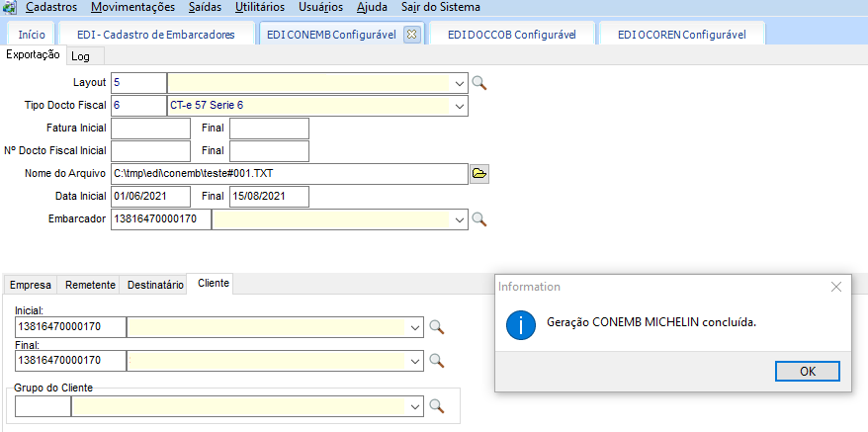Expand the Embarcador dropdown
Viewport: 868px width, 432px height.
[460, 219]
